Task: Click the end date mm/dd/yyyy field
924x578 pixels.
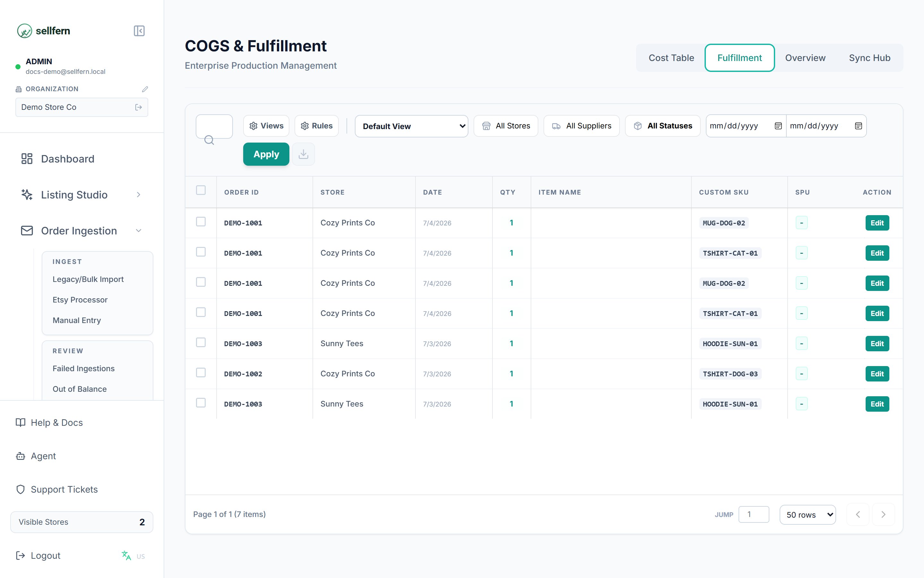Action: click(826, 126)
